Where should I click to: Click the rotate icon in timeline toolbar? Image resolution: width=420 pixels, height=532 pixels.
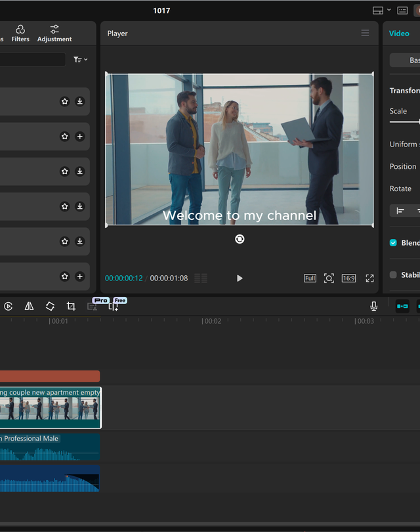(x=50, y=306)
